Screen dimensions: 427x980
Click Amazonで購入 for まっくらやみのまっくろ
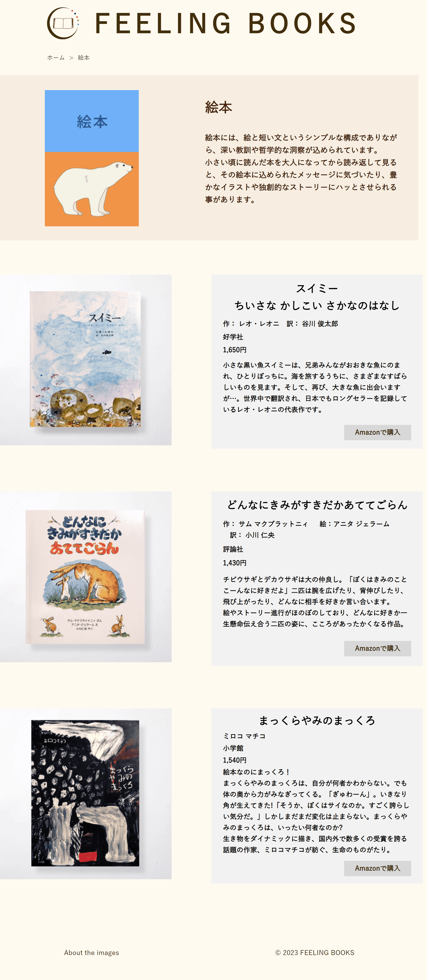(377, 869)
